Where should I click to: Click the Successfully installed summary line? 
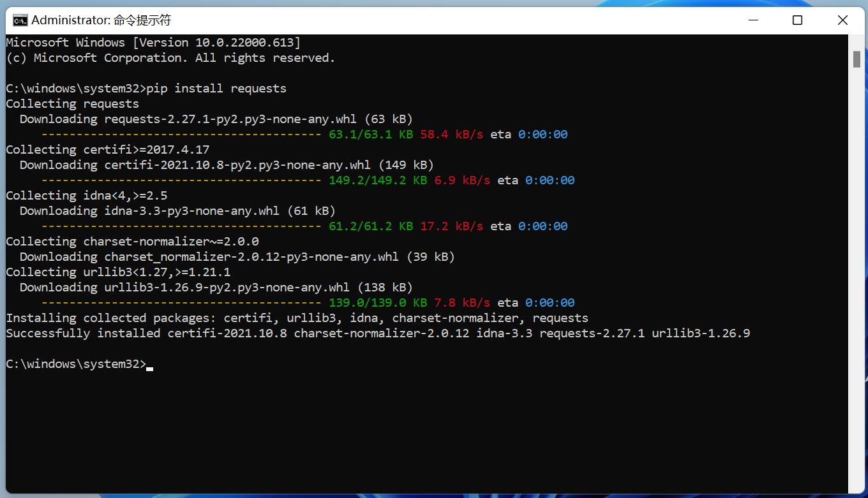378,332
